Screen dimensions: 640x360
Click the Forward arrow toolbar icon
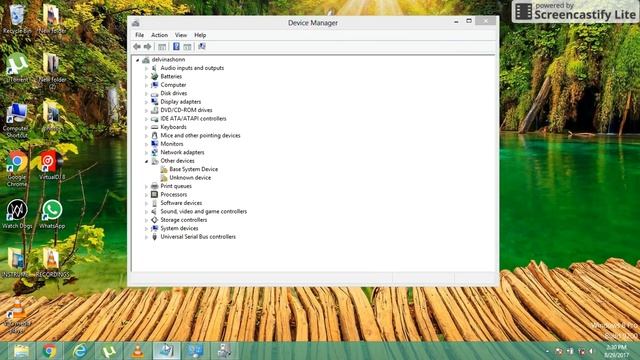click(x=147, y=47)
